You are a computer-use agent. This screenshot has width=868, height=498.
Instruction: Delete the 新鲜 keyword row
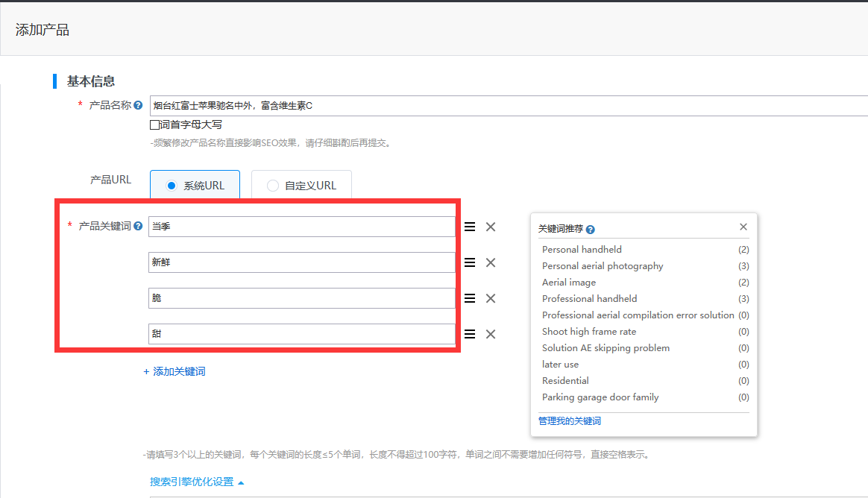(491, 262)
